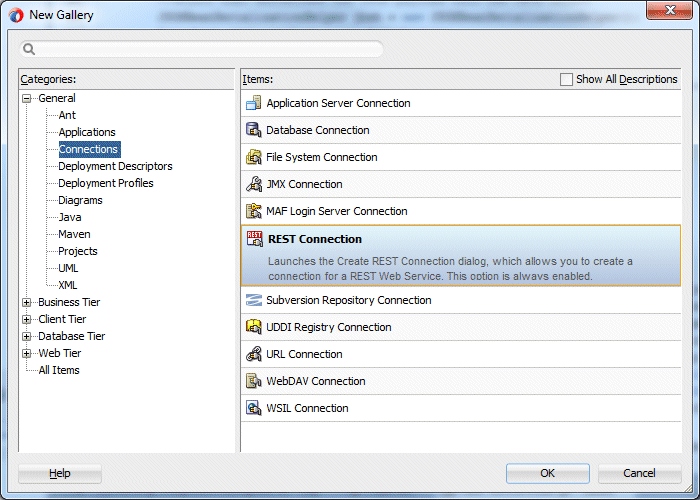Screen dimensions: 700x500
Task: Pick the Projects category
Action: 78,251
